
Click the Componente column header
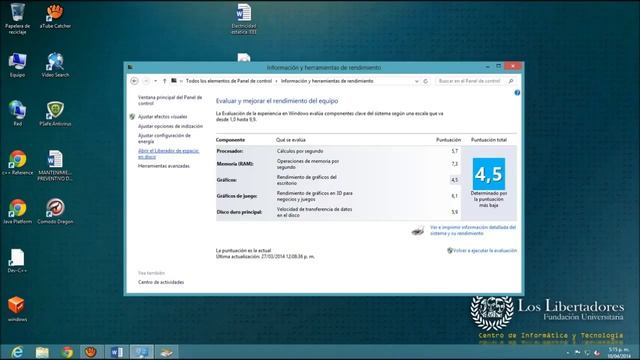click(x=230, y=140)
